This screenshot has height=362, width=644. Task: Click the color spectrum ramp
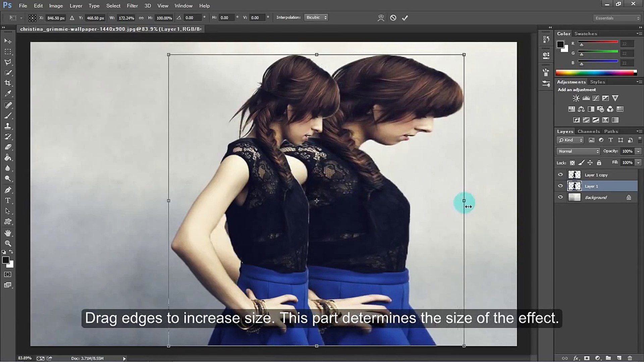coord(595,73)
